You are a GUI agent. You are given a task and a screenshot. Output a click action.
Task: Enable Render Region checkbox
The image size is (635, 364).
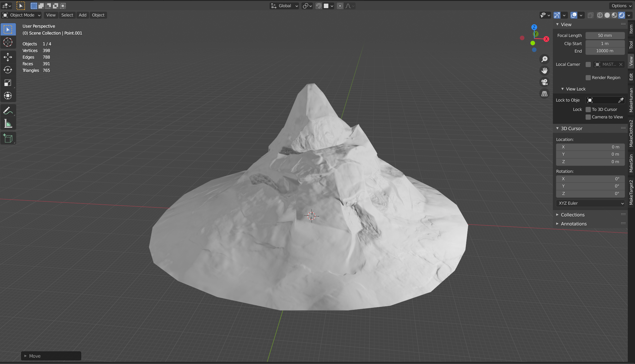[588, 78]
